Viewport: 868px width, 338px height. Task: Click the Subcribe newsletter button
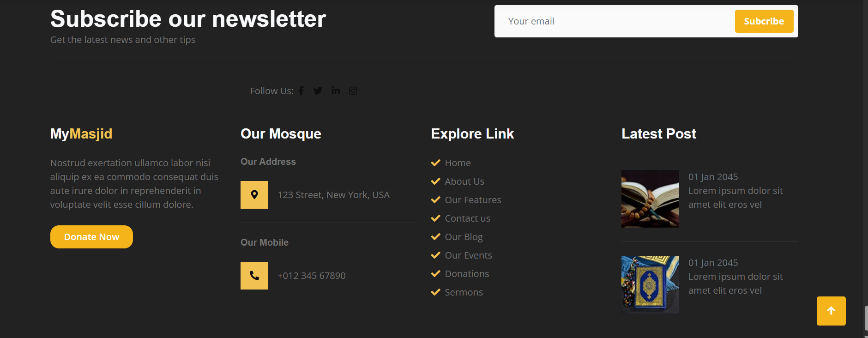(x=764, y=21)
